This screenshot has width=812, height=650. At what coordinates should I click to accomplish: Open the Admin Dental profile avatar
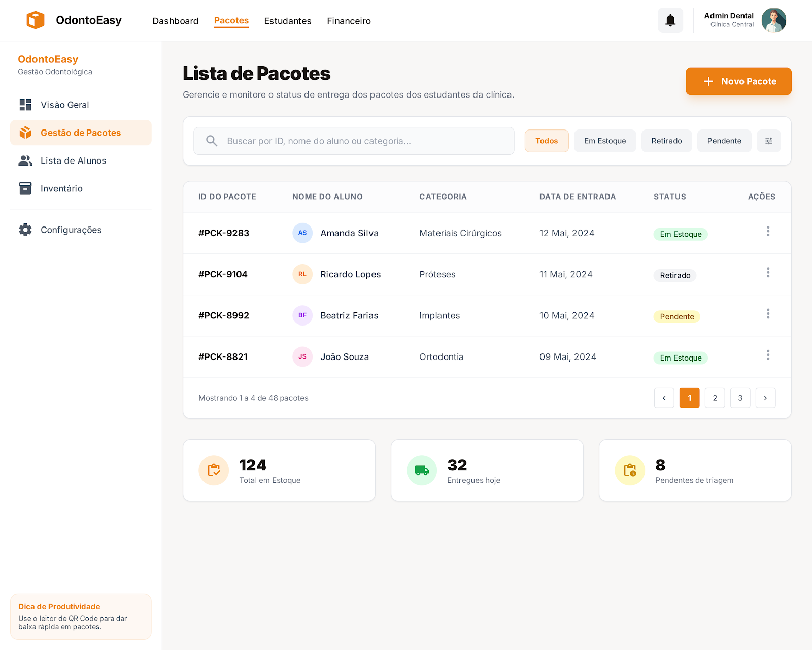click(773, 20)
